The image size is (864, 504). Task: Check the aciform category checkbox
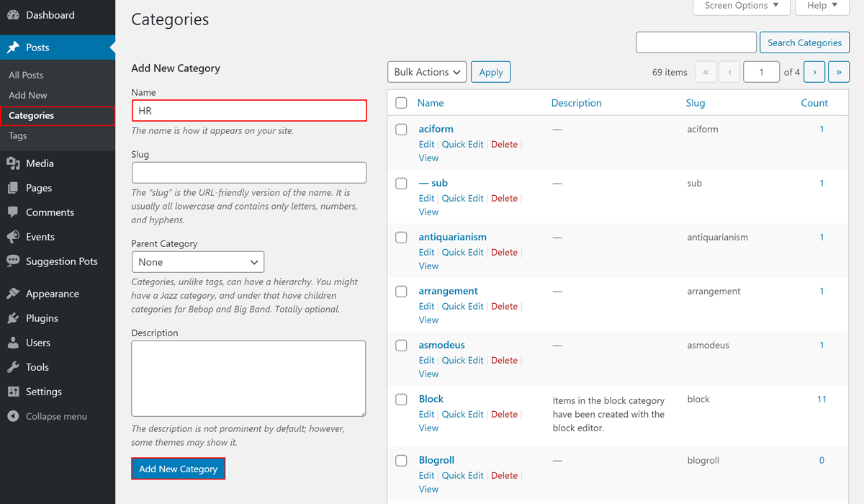(401, 130)
